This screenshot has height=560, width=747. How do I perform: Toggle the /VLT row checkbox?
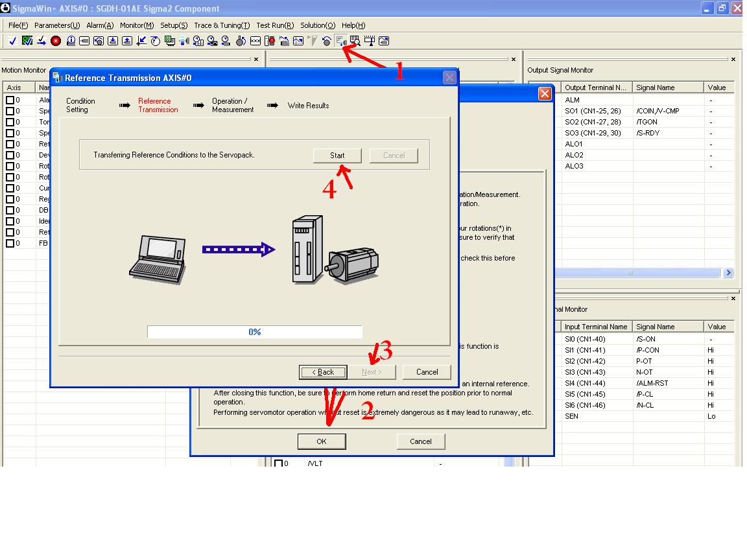(x=279, y=463)
